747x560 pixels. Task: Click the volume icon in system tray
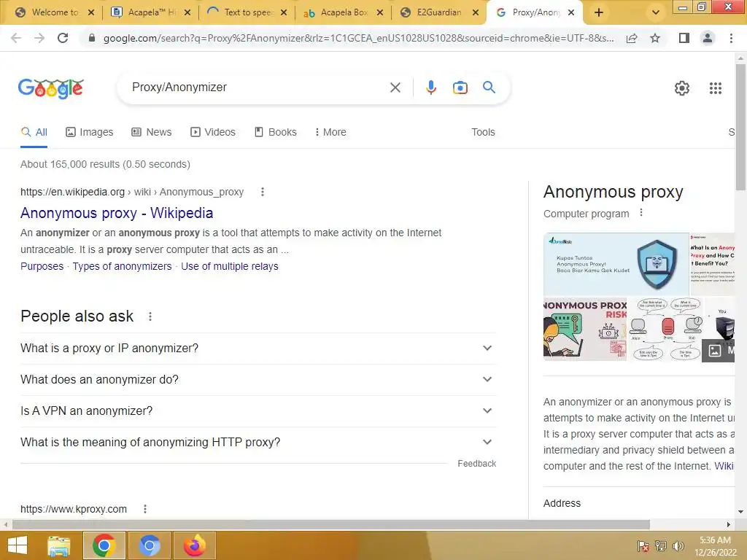pyautogui.click(x=678, y=545)
